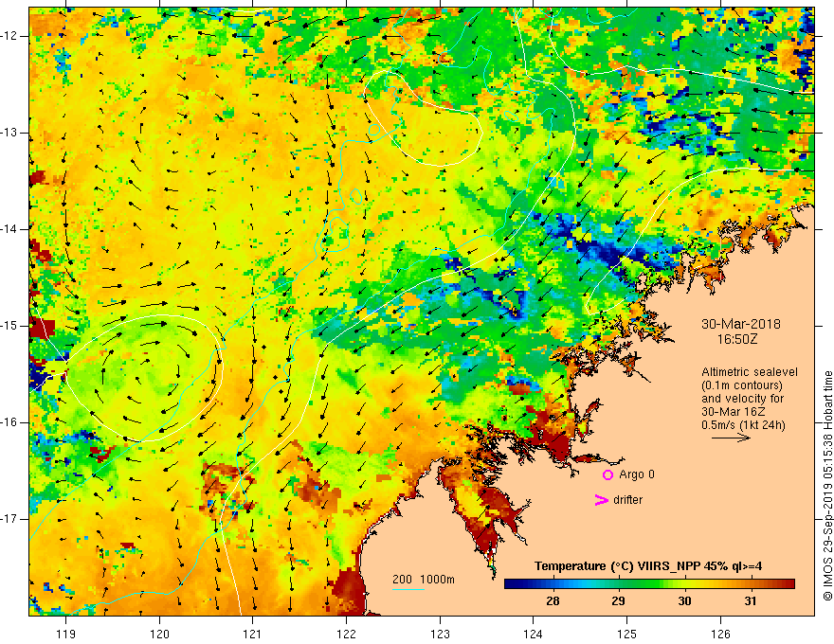
Task: Click the magenta drifter arrow symbol
Action: tap(601, 500)
